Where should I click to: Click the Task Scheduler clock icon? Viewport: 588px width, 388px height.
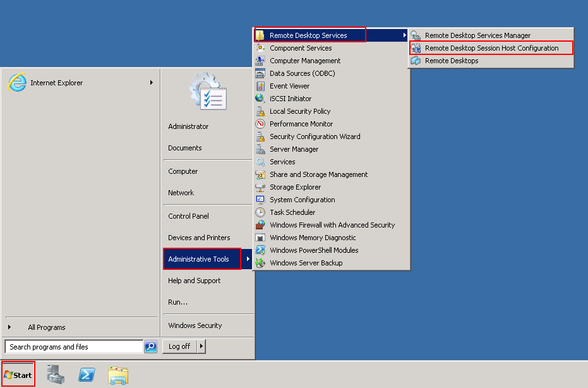260,212
